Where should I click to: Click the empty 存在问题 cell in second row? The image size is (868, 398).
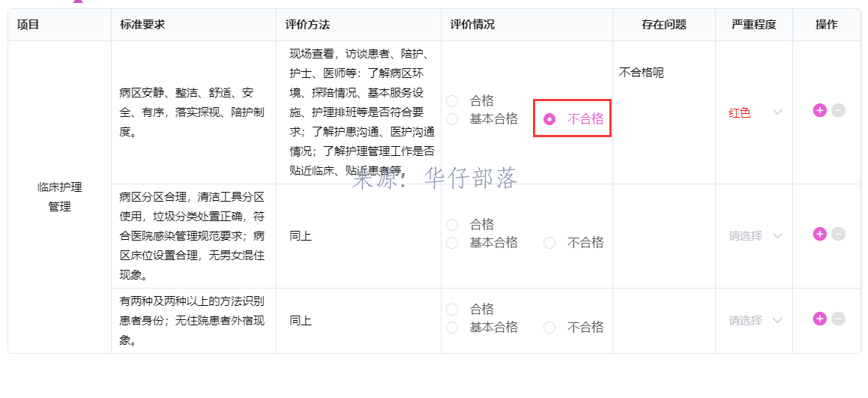tap(663, 236)
